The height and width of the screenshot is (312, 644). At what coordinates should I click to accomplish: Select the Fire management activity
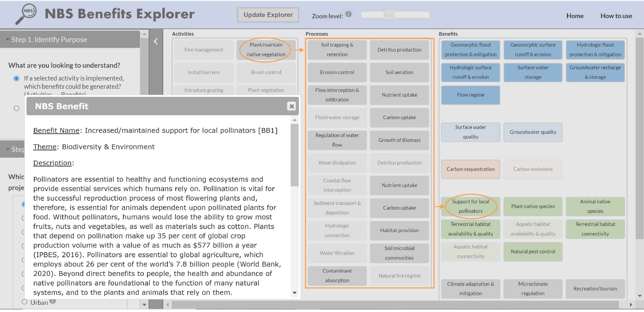tap(204, 50)
